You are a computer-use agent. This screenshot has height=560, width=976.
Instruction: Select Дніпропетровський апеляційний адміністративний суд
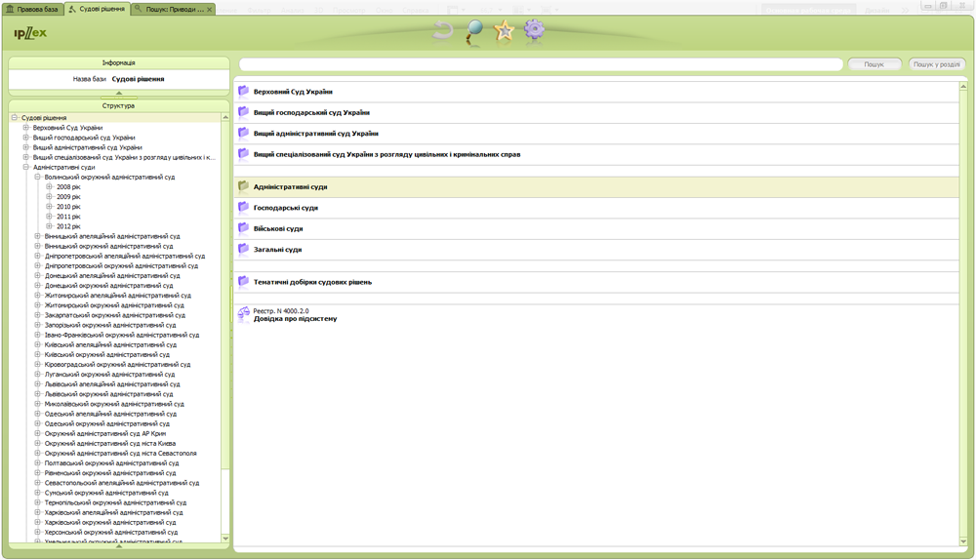point(125,256)
